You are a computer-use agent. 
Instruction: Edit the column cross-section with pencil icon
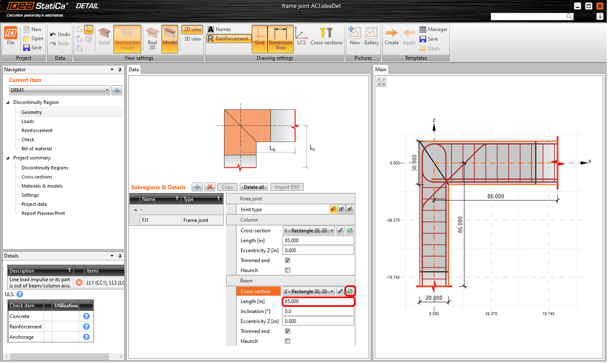[340, 231]
